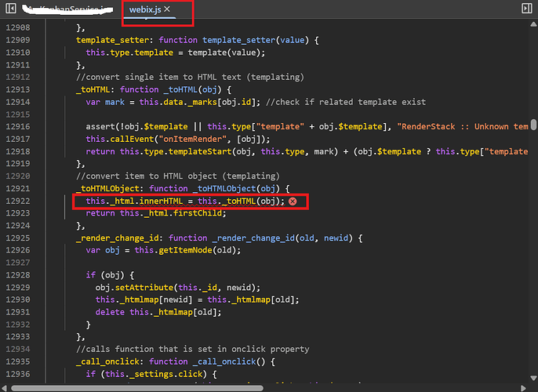Click 'getItemNode' on line 12926
Viewport: 538px width, 392px height.
(185, 250)
